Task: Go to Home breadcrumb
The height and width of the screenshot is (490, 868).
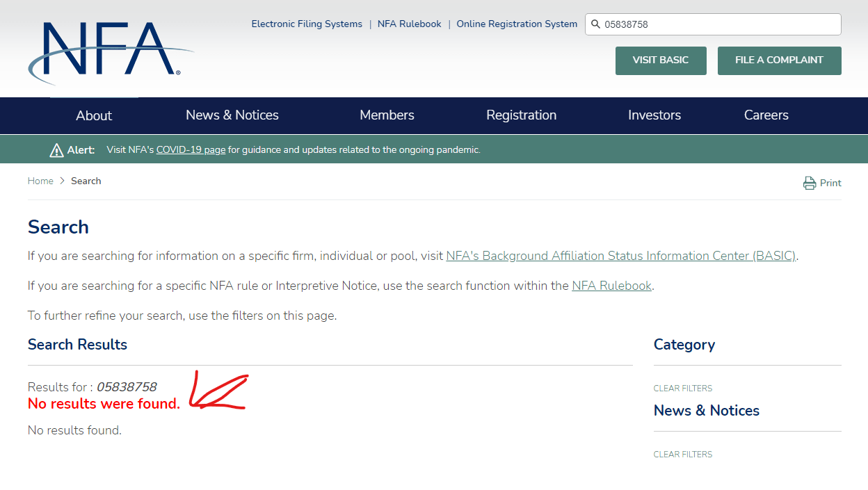Action: pos(40,181)
